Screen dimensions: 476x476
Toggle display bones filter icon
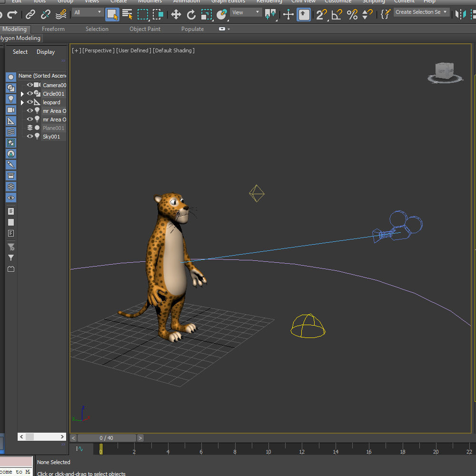click(11, 165)
